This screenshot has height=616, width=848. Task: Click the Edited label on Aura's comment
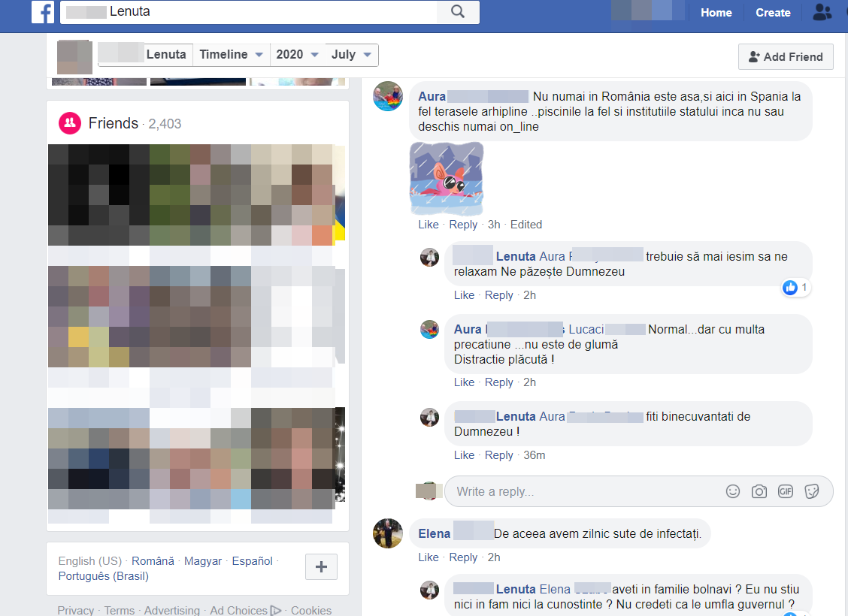(525, 225)
